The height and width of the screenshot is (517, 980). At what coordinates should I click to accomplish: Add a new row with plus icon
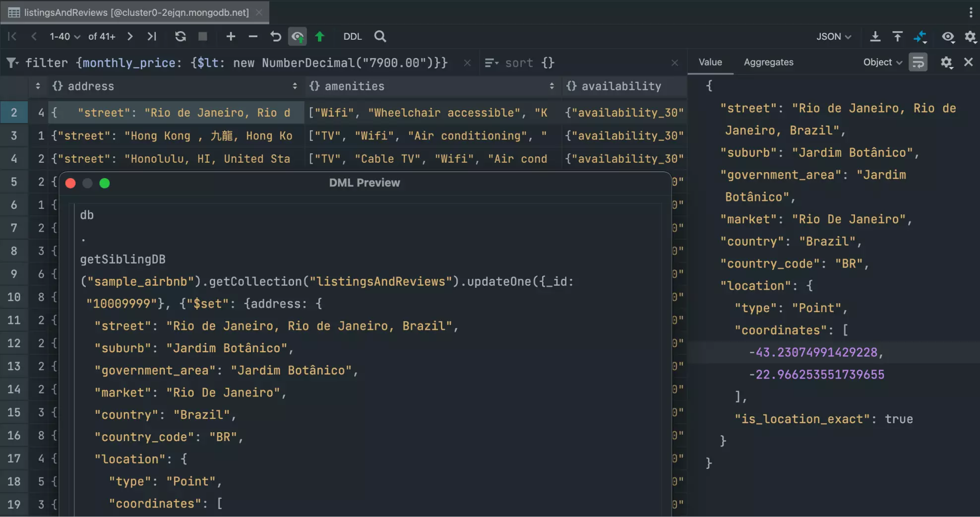[x=231, y=36]
